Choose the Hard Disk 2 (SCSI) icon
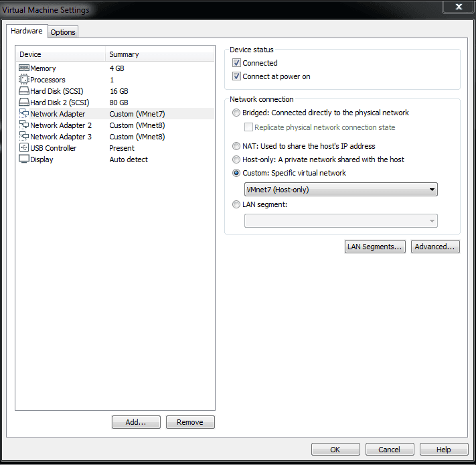 coord(24,103)
